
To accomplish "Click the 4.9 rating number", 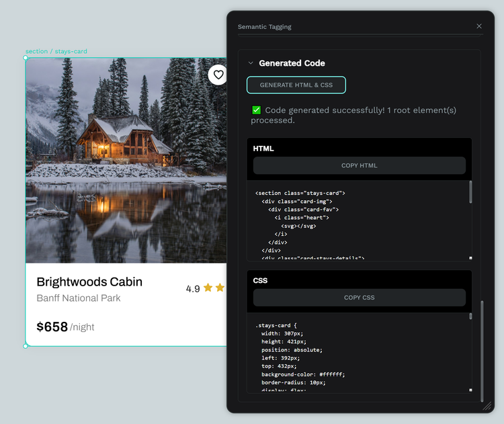I will click(193, 289).
